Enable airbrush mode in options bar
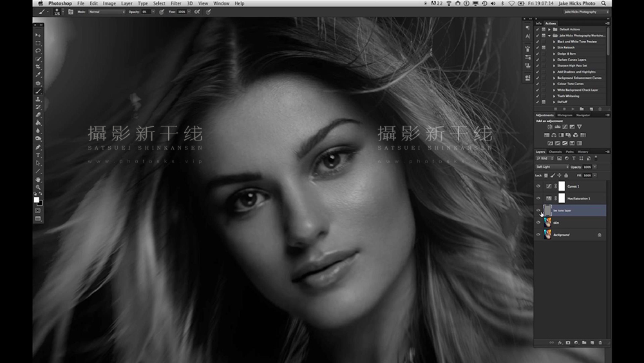Viewport: 644px width, 363px height. click(x=197, y=12)
